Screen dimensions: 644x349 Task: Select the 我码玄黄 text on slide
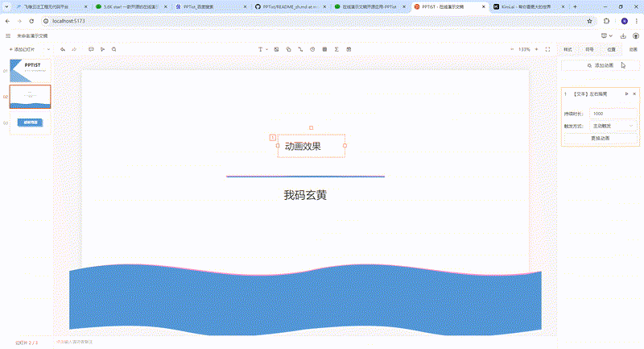coord(305,195)
